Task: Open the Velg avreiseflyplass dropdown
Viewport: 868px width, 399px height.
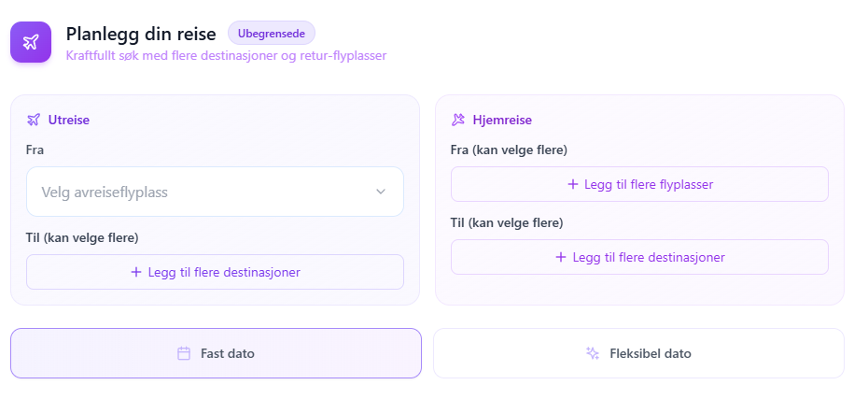Action: [x=215, y=192]
